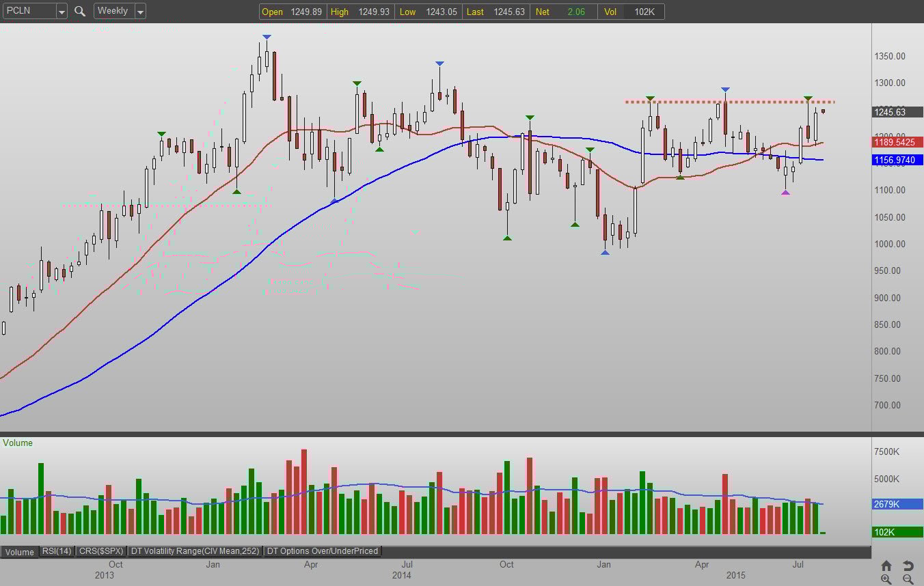Viewport: 924px width, 586px height.
Task: Click the blue triangle marker at the chart peak
Action: 267,36
